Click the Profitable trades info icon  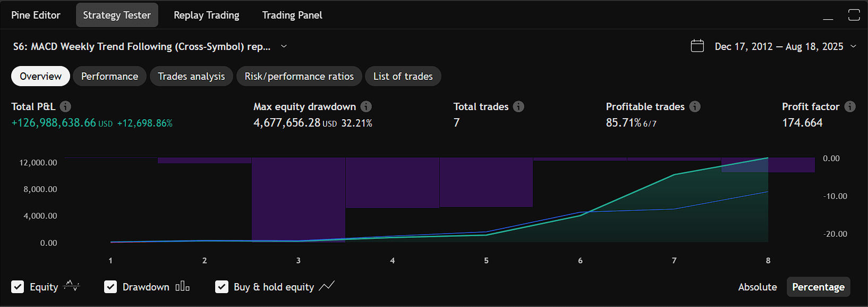[695, 106]
